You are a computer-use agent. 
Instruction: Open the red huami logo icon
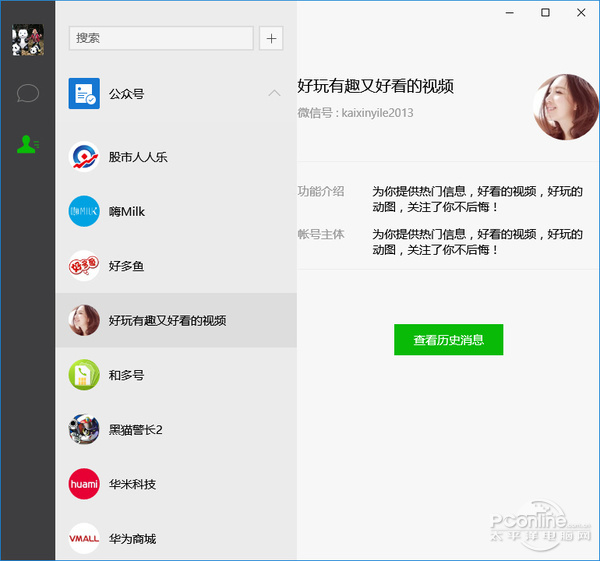(x=84, y=484)
